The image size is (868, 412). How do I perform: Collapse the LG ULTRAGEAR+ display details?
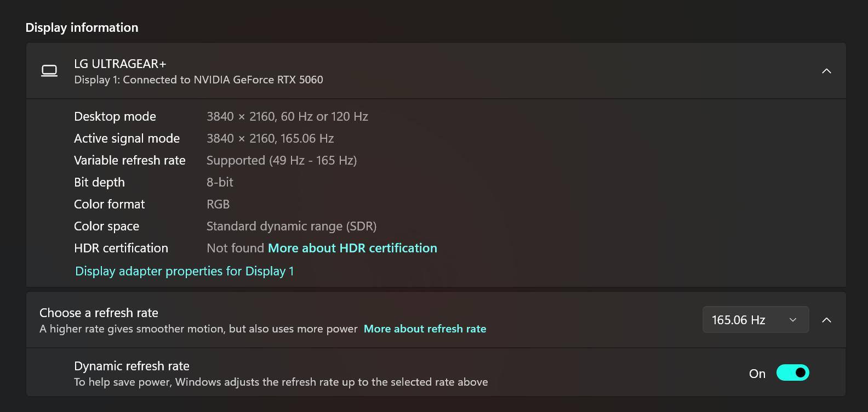pyautogui.click(x=826, y=71)
